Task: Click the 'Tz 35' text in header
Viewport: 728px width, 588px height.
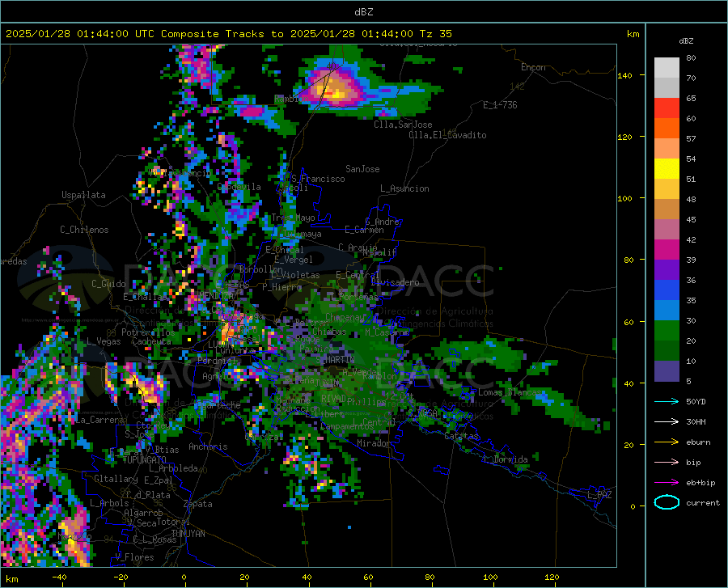Action: click(435, 34)
